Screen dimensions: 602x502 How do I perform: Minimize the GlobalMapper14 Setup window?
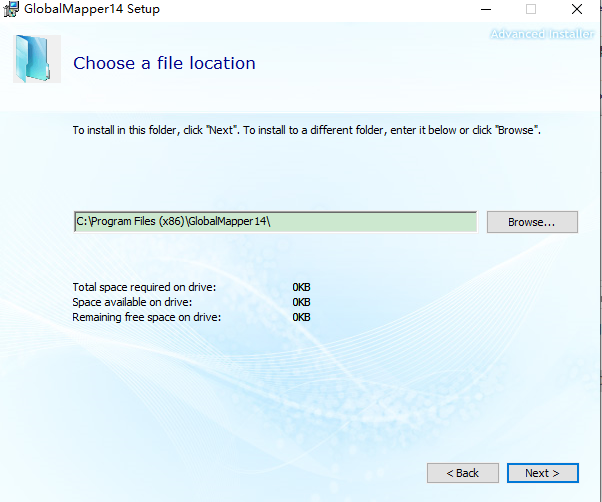click(486, 9)
